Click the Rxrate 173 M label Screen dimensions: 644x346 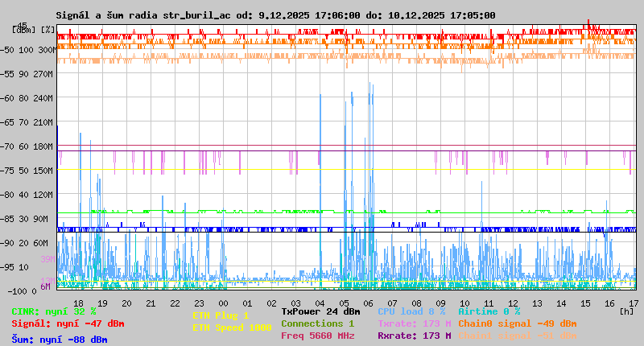(x=414, y=336)
